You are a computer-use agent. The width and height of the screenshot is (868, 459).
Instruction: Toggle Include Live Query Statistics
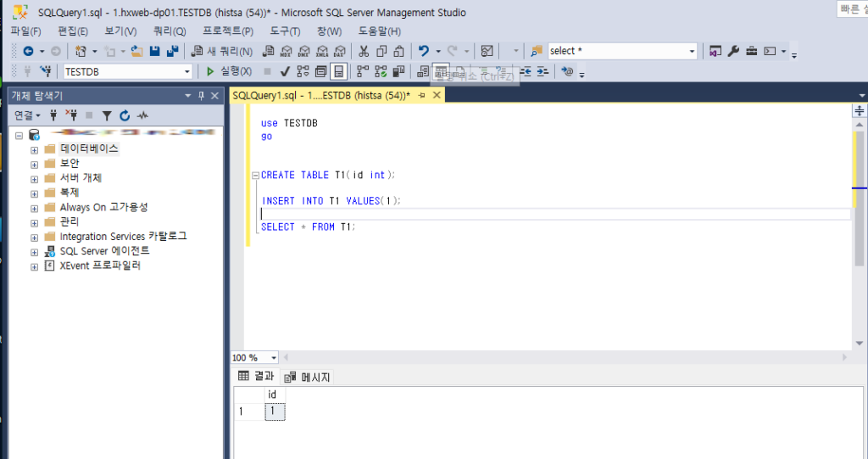coord(381,71)
